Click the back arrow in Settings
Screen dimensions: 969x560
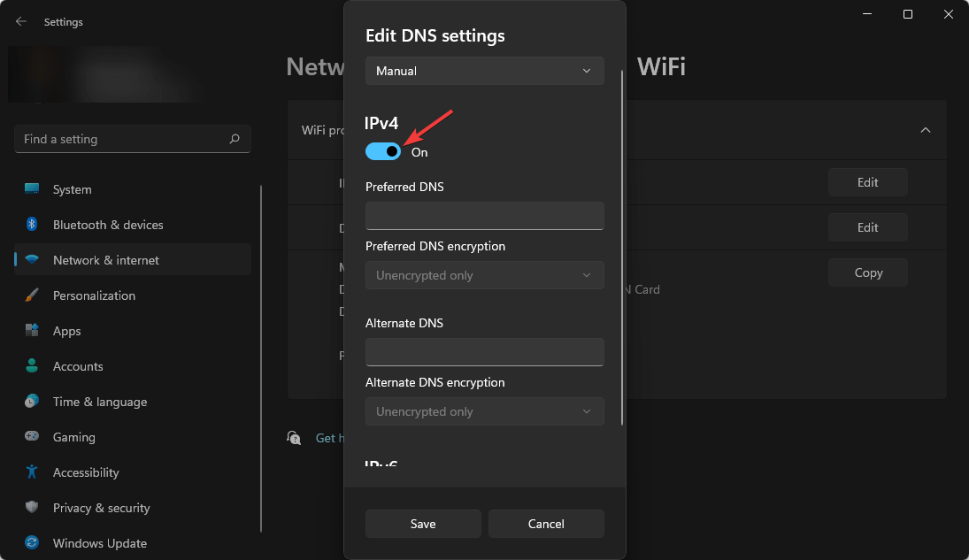tap(19, 21)
